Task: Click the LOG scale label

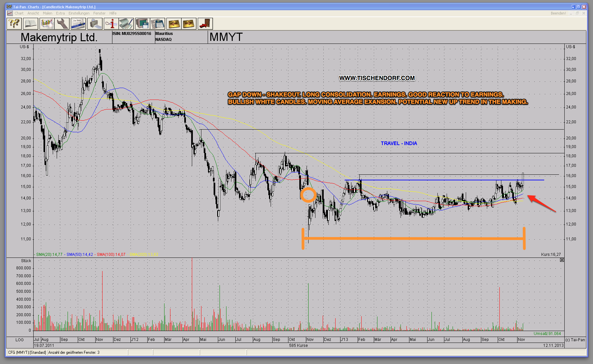Action: pos(19,340)
